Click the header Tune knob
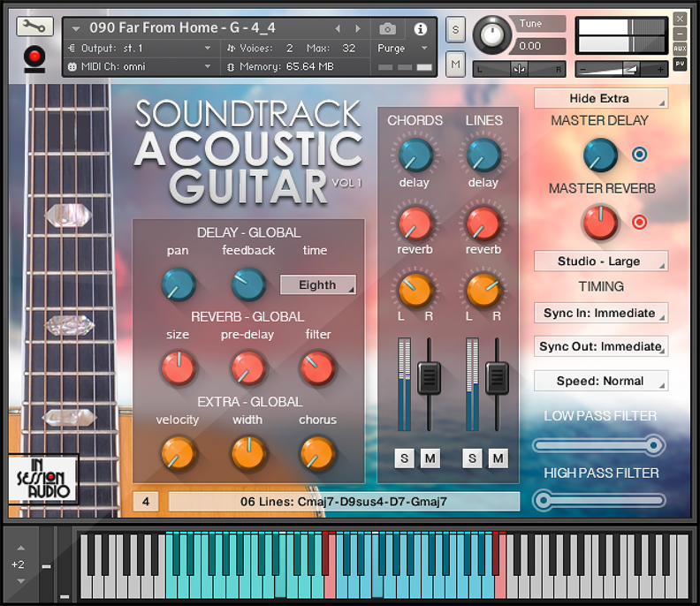 tap(492, 34)
